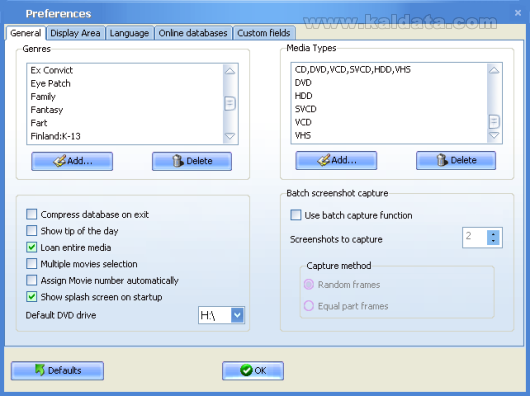Select the Online databases tab
The image size is (530, 396).
pyautogui.click(x=193, y=33)
